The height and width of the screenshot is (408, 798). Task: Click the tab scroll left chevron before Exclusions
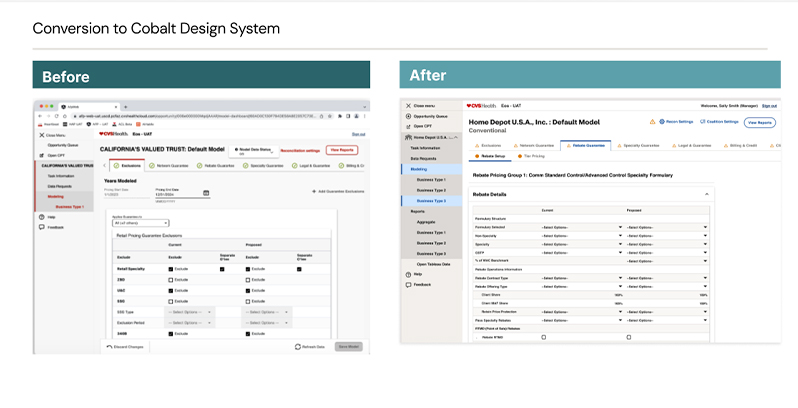104,166
